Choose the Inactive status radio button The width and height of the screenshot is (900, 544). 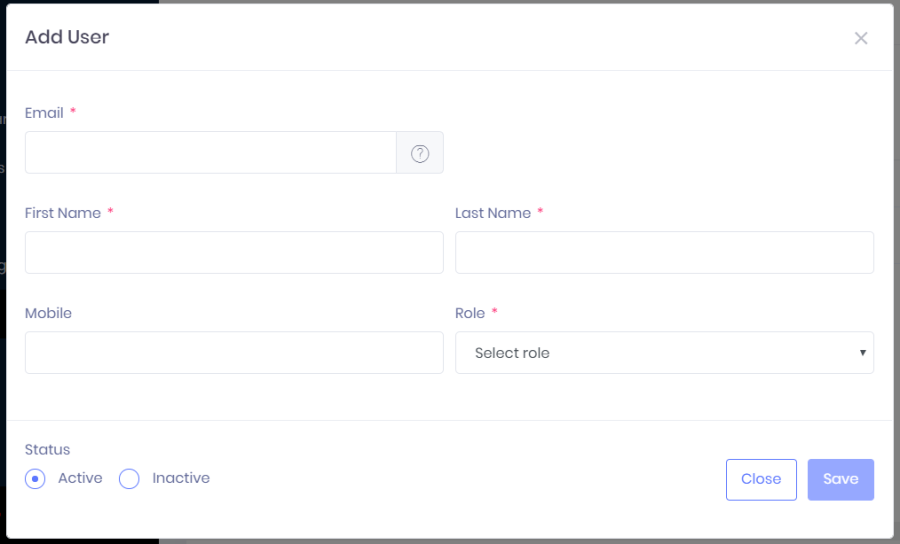click(129, 479)
